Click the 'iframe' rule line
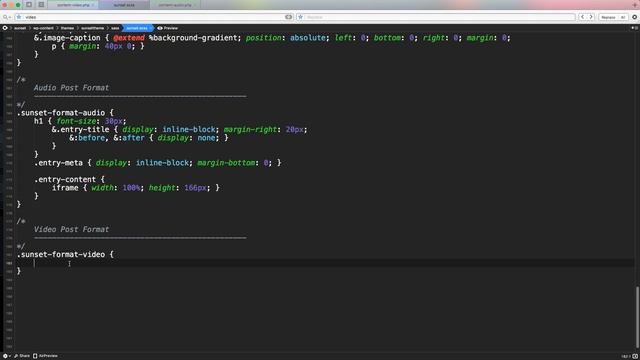This screenshot has height=360, width=640. [136, 188]
